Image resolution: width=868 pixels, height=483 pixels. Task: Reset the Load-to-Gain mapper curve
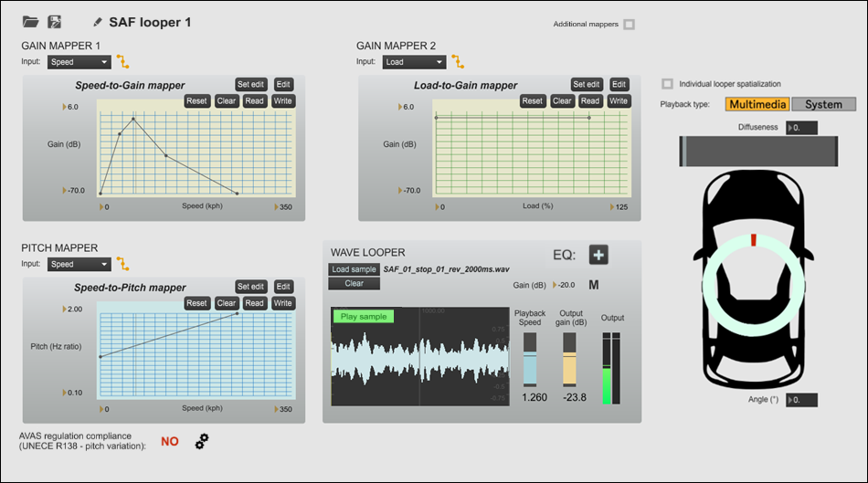(533, 101)
